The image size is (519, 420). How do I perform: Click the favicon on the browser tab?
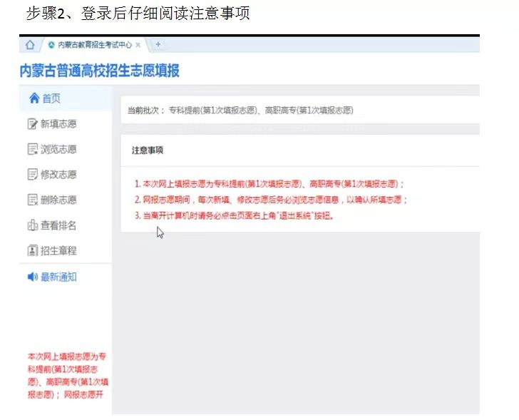tap(51, 45)
